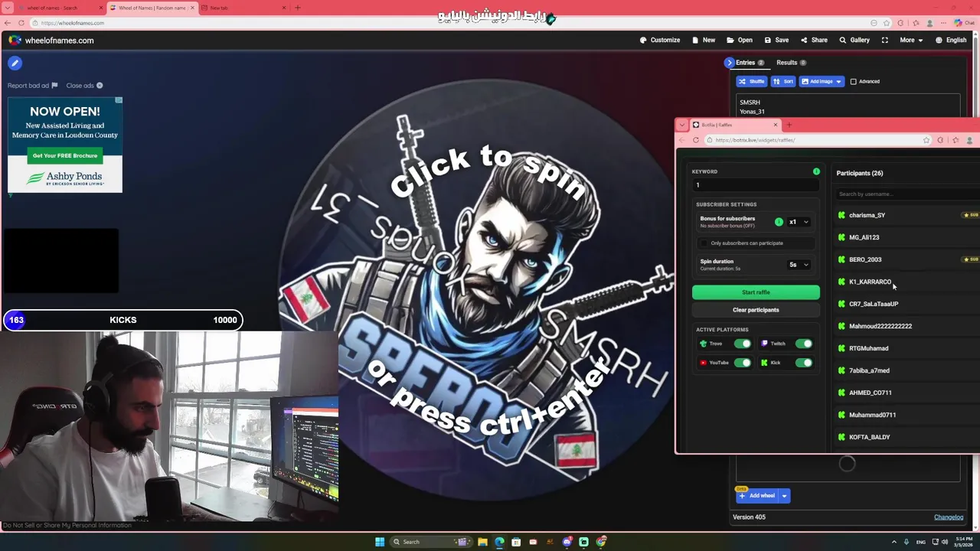Open the Windows Start menu
Image resolution: width=980 pixels, height=551 pixels.
tap(379, 542)
